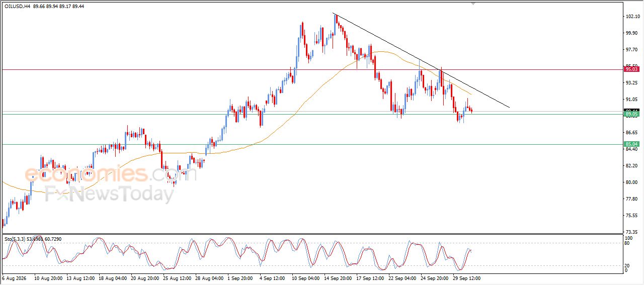Click the 73.35 price axis label
This screenshot has width=644, height=285.
tap(632, 232)
